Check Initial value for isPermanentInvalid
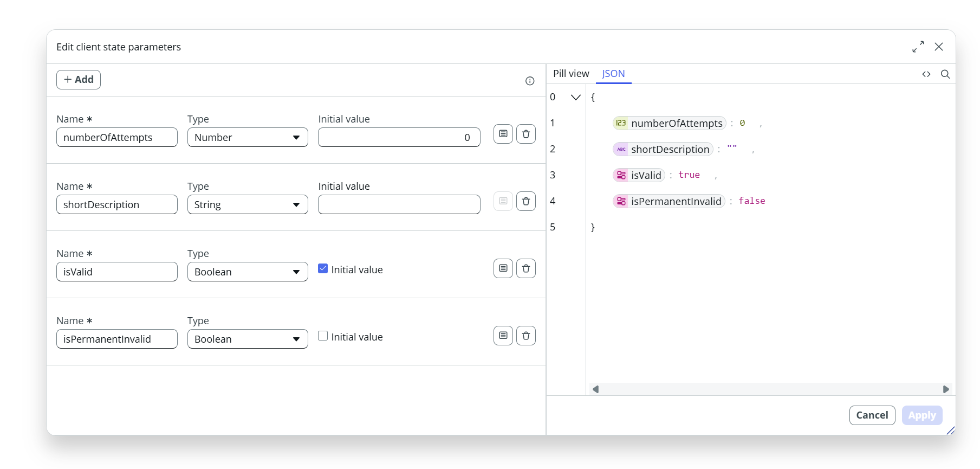Image resolution: width=980 pixels, height=469 pixels. point(323,336)
